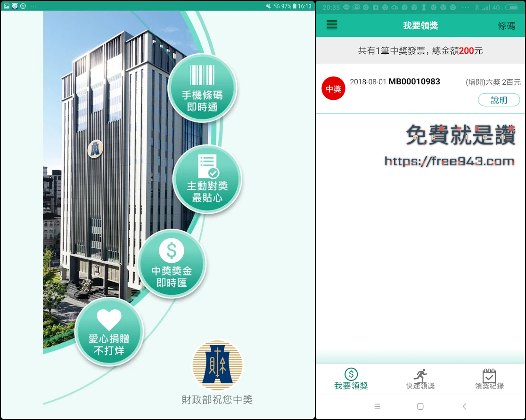The image size is (526, 420).
Task: Open 條碼 in the top bar
Action: tap(506, 25)
